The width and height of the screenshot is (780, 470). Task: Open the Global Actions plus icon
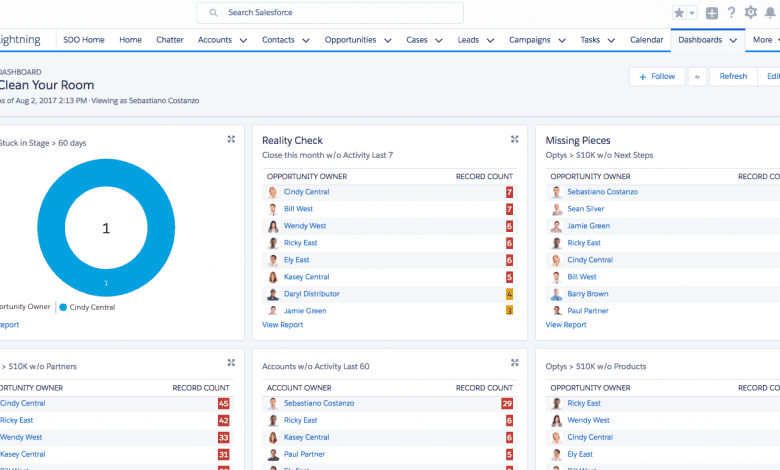(712, 13)
